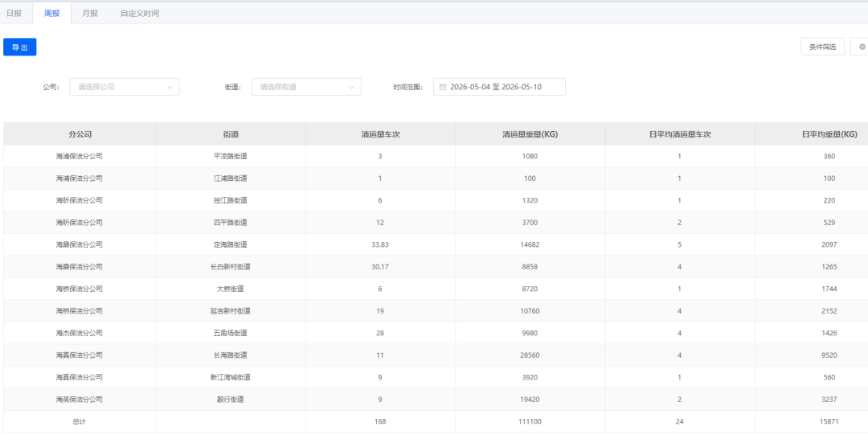Click the weight value 8720
The width and height of the screenshot is (868, 435).
point(530,289)
